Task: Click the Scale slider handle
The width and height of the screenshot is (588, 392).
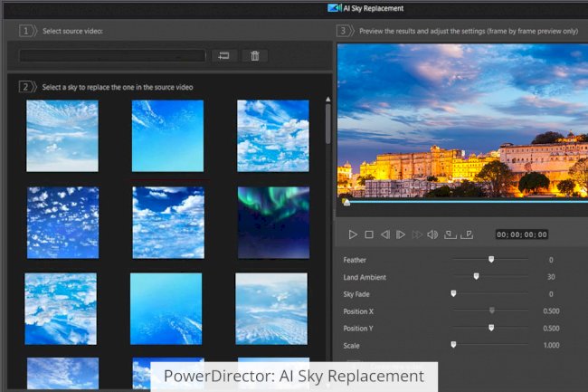Action: tap(453, 344)
